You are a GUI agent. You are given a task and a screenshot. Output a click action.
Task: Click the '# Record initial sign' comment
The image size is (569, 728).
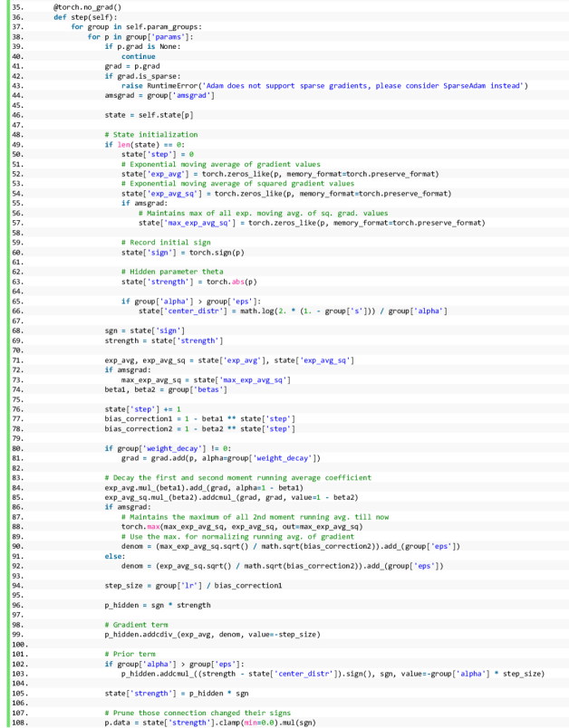[165, 243]
